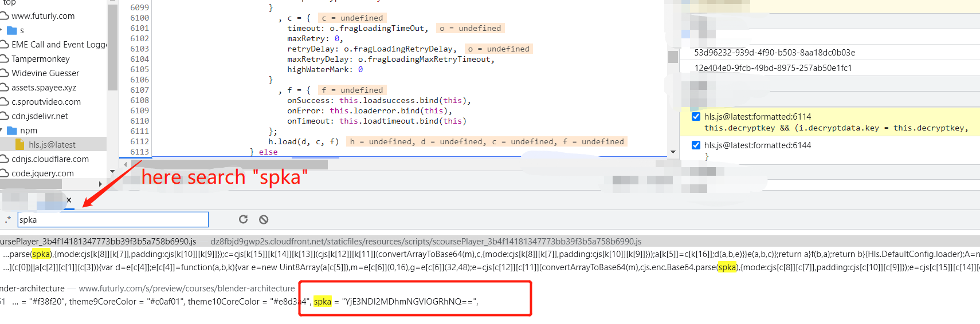
Task: Set breakpoint on line number 6108
Action: pos(139,100)
